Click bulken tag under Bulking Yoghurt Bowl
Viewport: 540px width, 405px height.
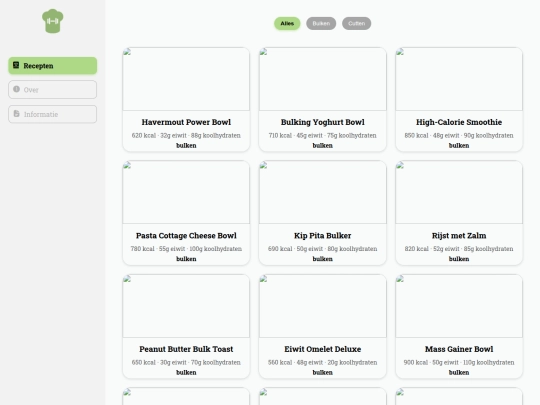[322, 145]
